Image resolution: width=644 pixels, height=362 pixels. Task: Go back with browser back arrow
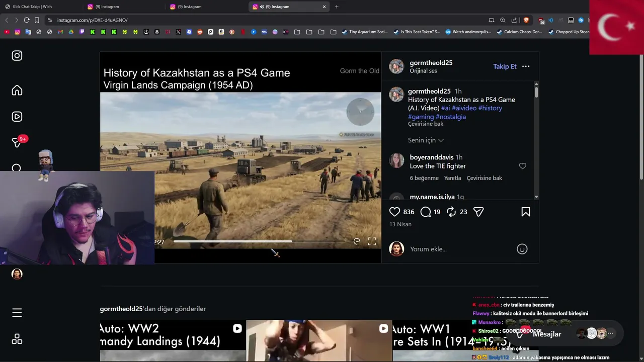(x=7, y=20)
